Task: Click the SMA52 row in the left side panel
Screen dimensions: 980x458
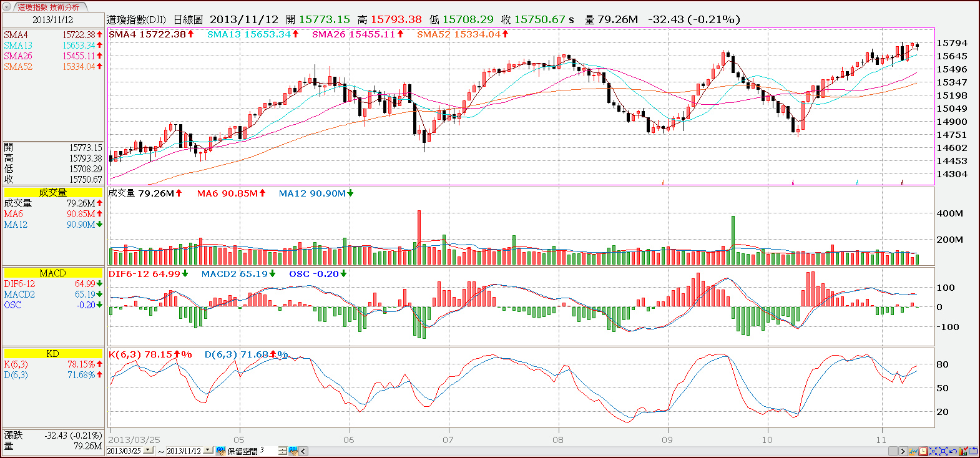Action: [x=52, y=67]
